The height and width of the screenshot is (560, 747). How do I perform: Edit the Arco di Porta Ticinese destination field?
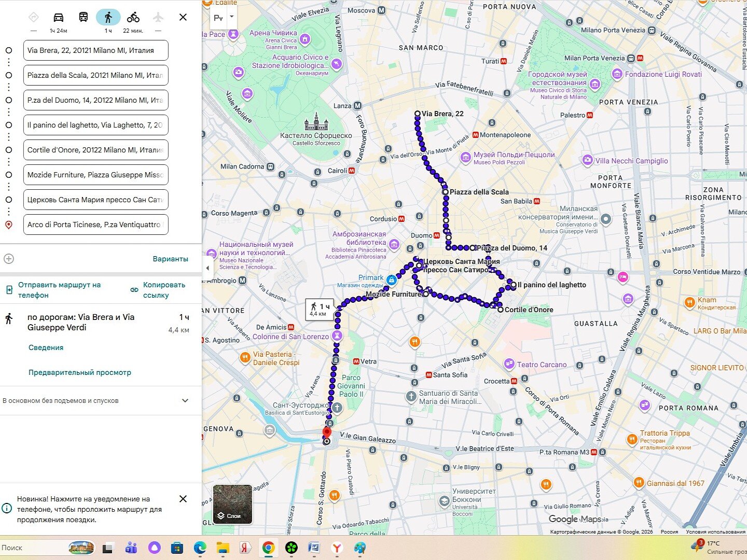coord(96,225)
